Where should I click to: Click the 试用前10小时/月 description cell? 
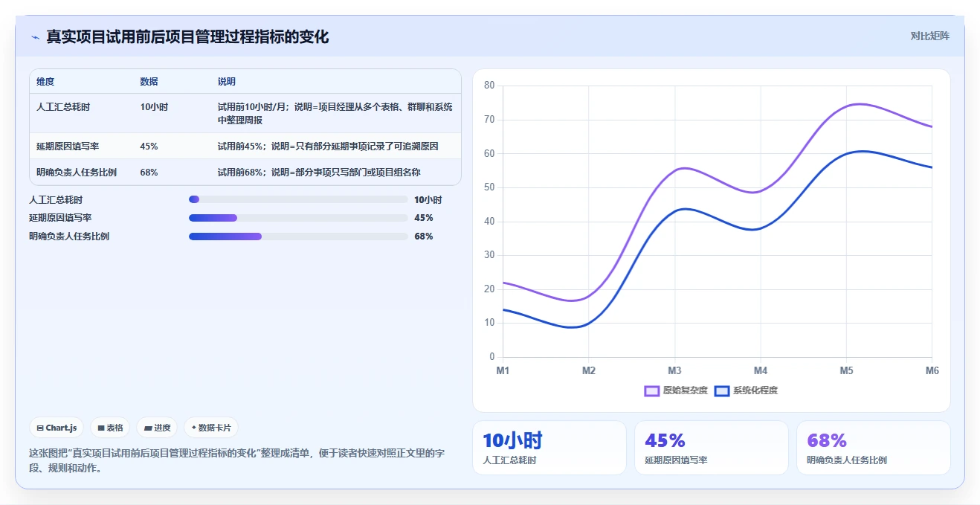[335, 114]
